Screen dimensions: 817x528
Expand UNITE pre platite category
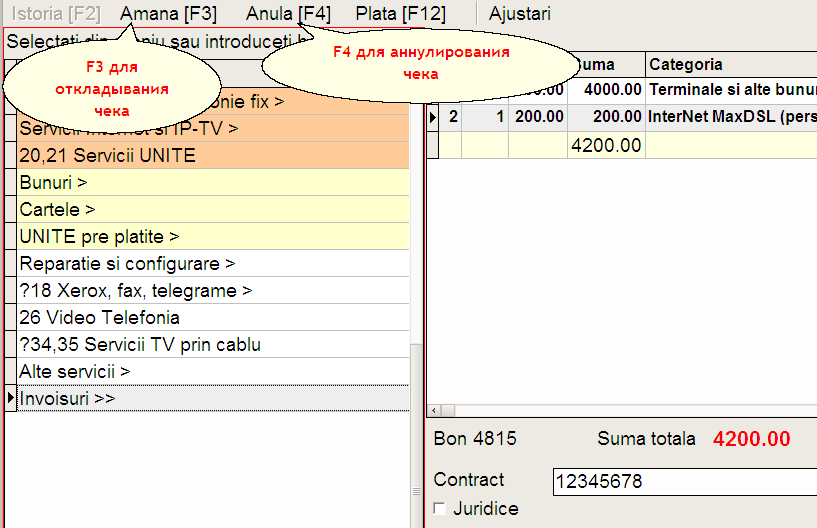pyautogui.click(x=213, y=237)
